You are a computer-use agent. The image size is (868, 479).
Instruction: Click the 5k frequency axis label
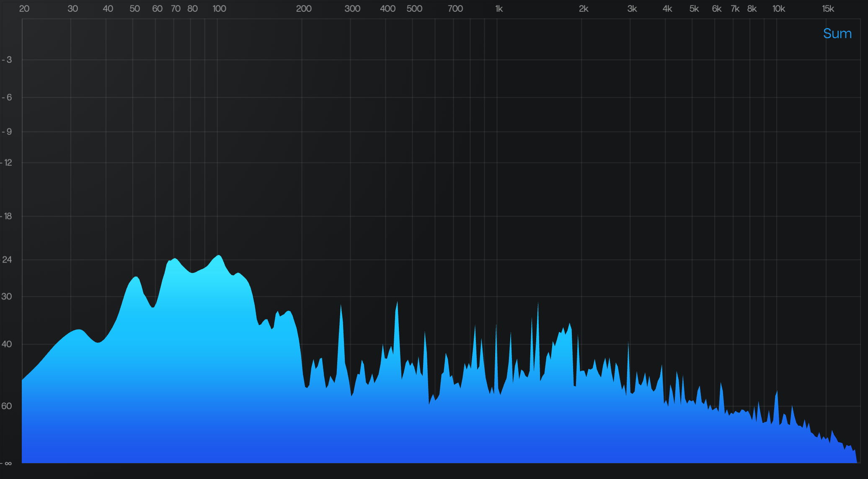tap(694, 9)
